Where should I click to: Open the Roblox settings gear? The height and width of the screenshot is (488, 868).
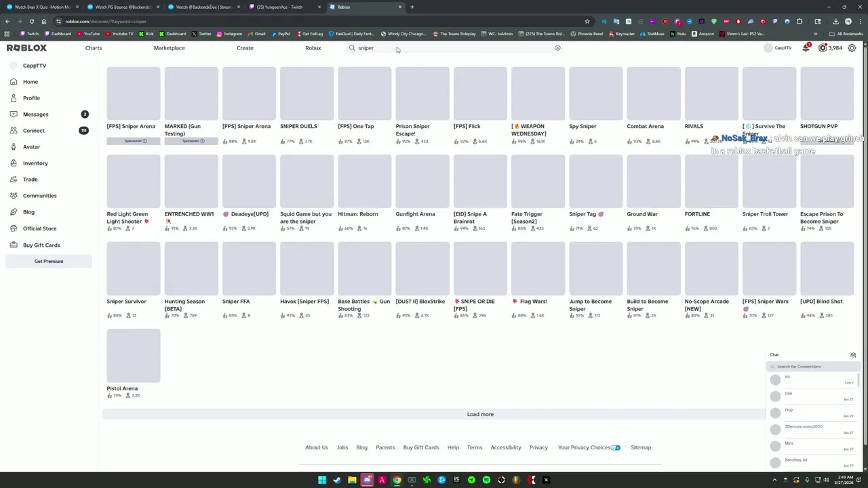(852, 48)
